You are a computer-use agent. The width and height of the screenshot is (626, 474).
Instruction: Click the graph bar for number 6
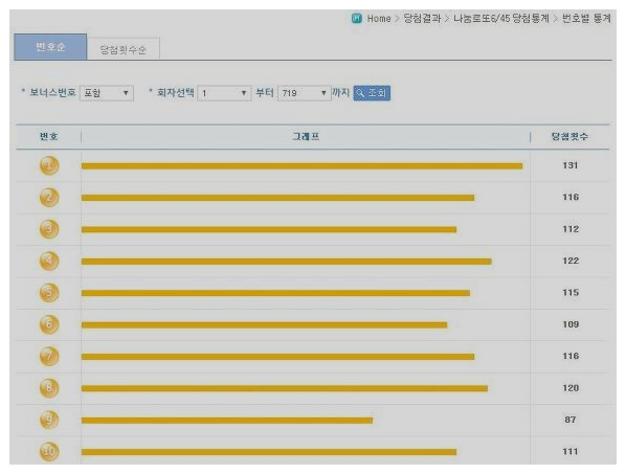(264, 325)
